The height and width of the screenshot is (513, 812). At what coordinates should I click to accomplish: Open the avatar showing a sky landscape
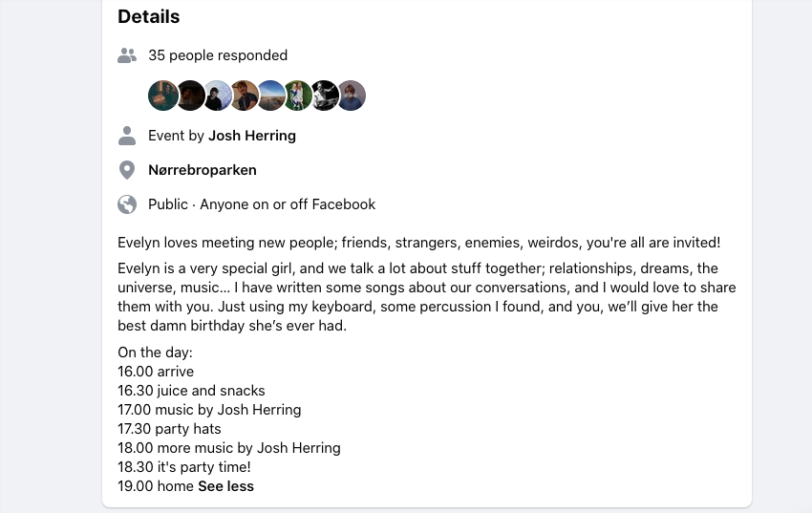click(x=271, y=96)
